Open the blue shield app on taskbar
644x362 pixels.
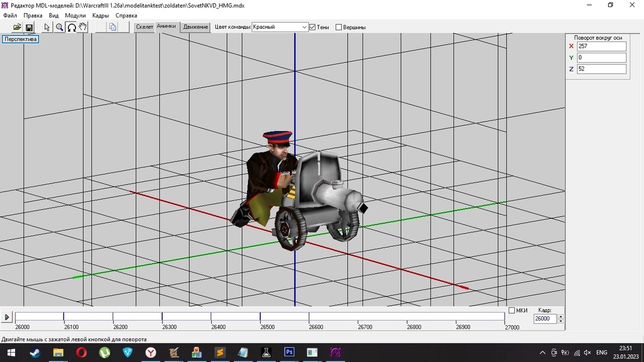127,352
